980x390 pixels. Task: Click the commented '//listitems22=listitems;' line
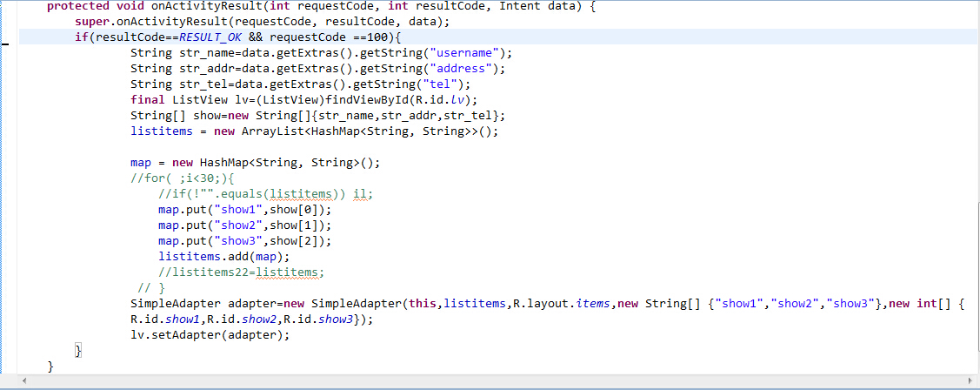(243, 272)
